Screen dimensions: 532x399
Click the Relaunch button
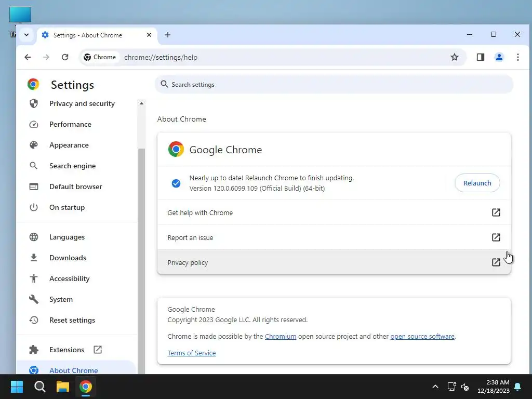tap(477, 183)
